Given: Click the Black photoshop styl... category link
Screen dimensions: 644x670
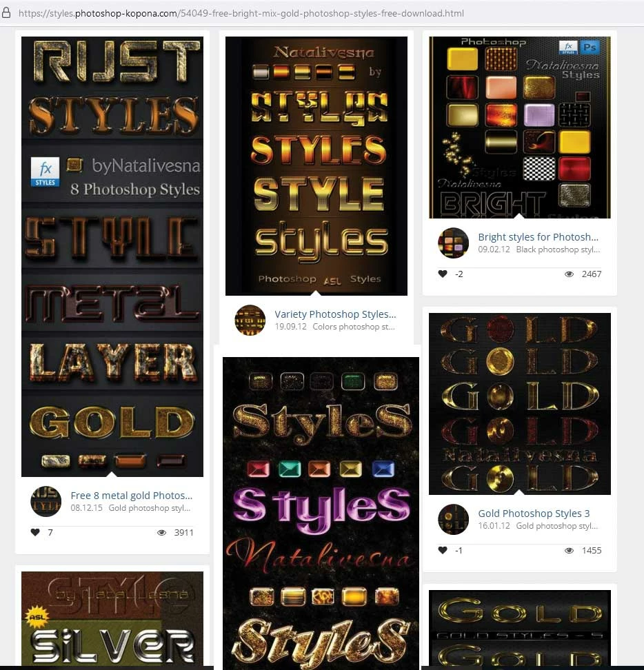Looking at the screenshot, I should coord(558,249).
